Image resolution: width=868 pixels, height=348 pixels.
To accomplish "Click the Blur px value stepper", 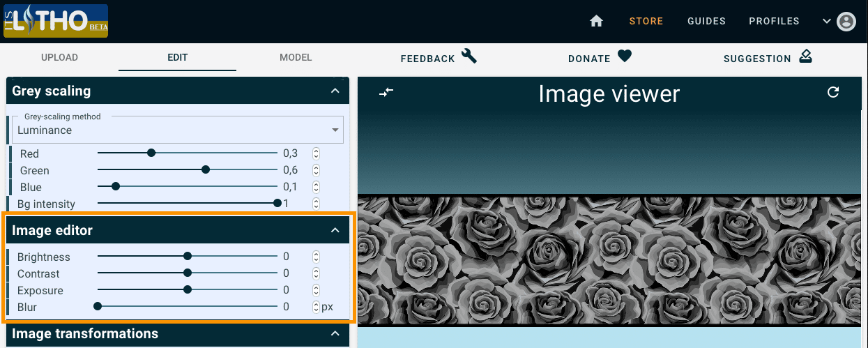I will pos(316,307).
